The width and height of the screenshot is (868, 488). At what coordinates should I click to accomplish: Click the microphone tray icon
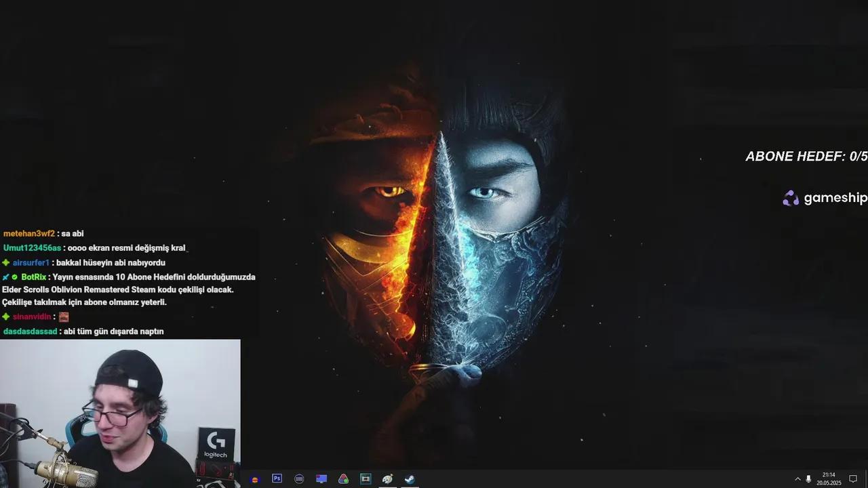coord(808,479)
